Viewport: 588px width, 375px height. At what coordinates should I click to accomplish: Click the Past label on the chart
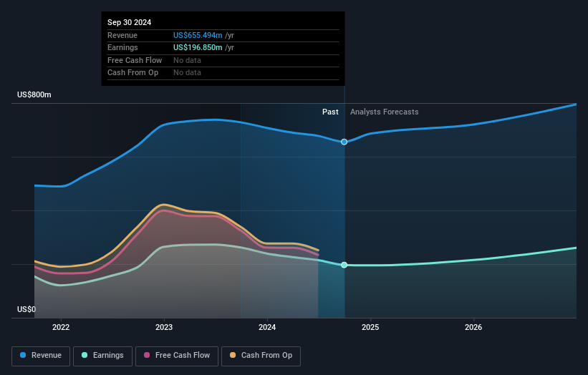[330, 112]
